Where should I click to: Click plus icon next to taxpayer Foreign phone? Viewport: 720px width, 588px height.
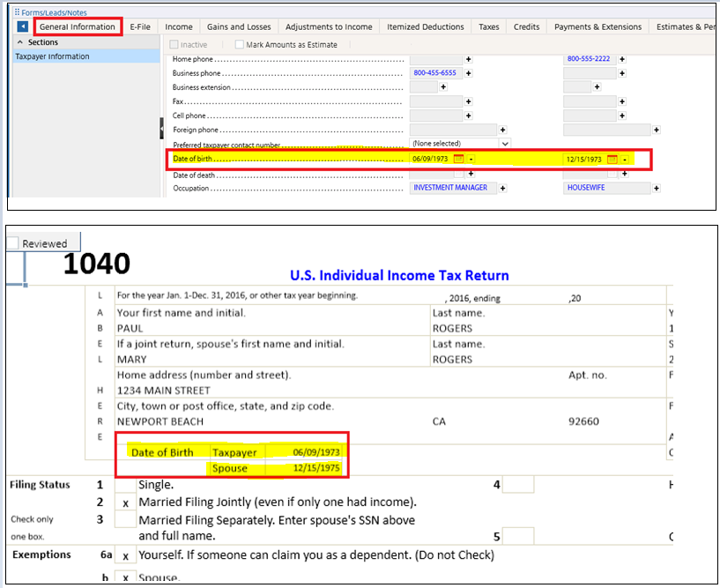[x=502, y=130]
